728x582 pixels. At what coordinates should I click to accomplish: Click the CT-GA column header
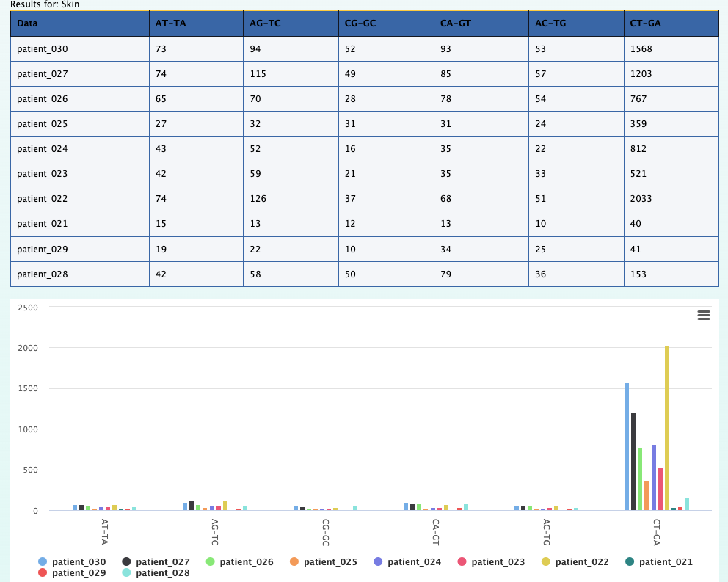(645, 23)
